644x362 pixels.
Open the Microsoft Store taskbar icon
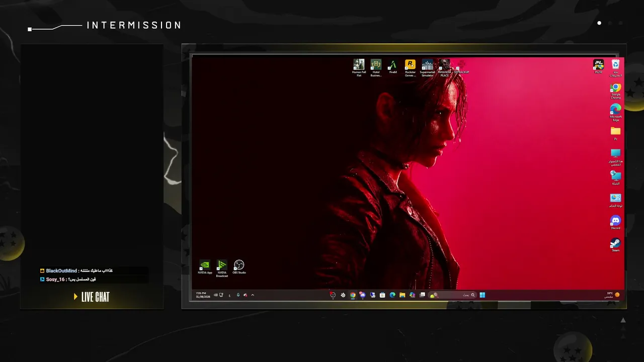click(382, 295)
